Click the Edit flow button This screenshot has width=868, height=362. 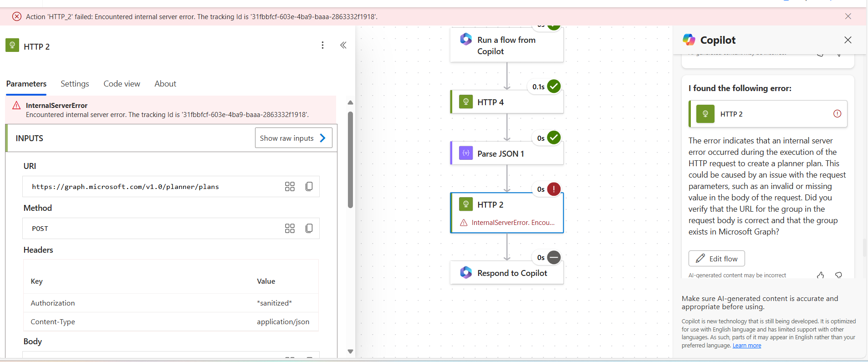click(716, 259)
